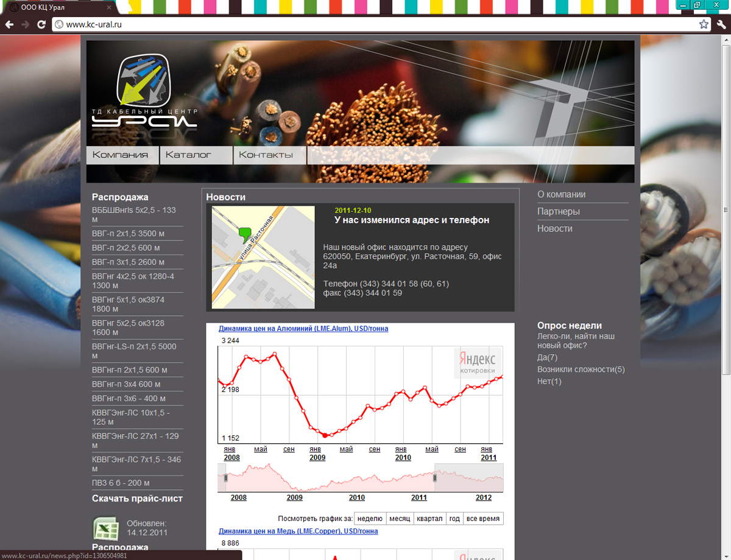
Task: Click the green map marker
Action: [x=245, y=235]
